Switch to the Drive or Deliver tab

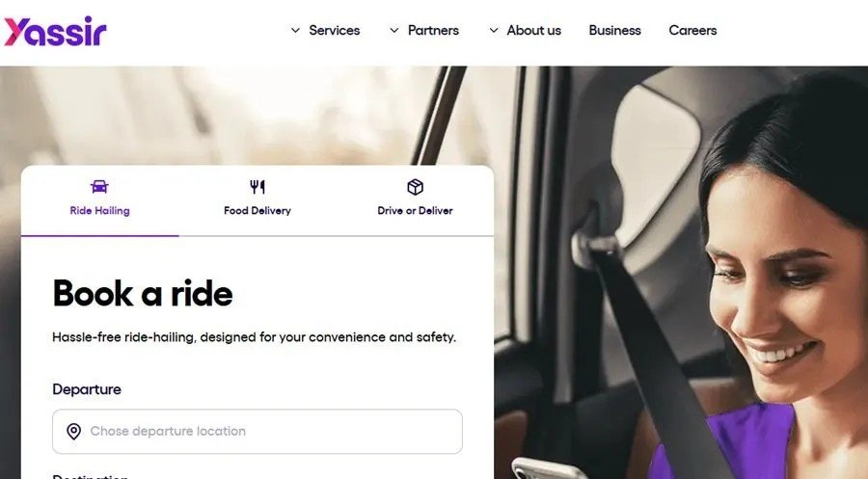pyautogui.click(x=415, y=200)
